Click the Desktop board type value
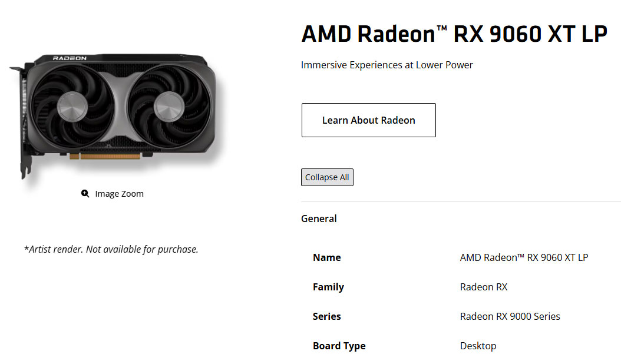This screenshot has width=621, height=364. click(478, 346)
